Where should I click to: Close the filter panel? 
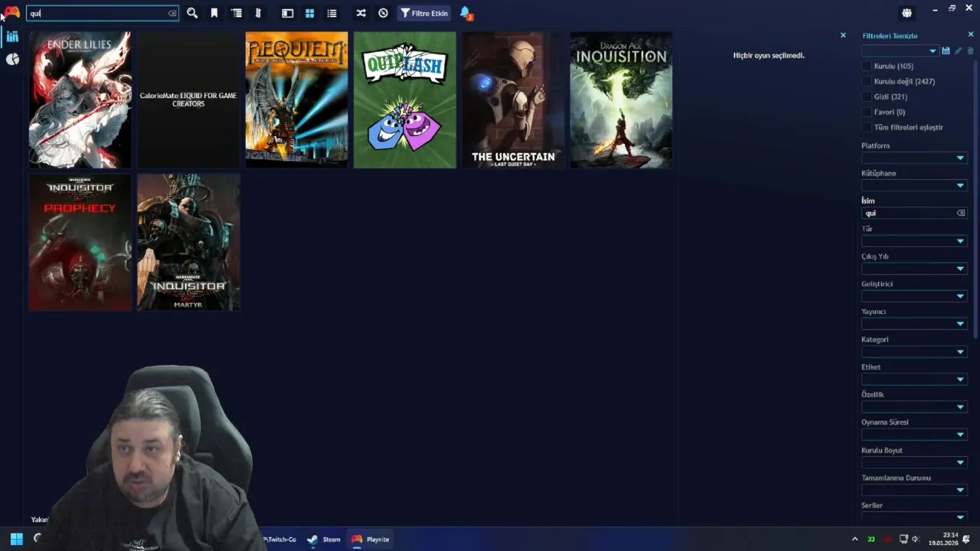(971, 34)
